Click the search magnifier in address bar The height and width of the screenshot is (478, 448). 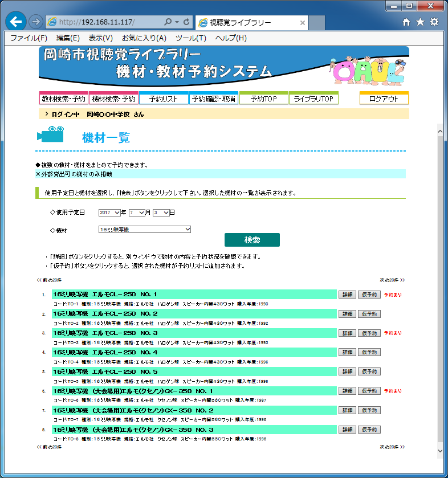(x=168, y=22)
